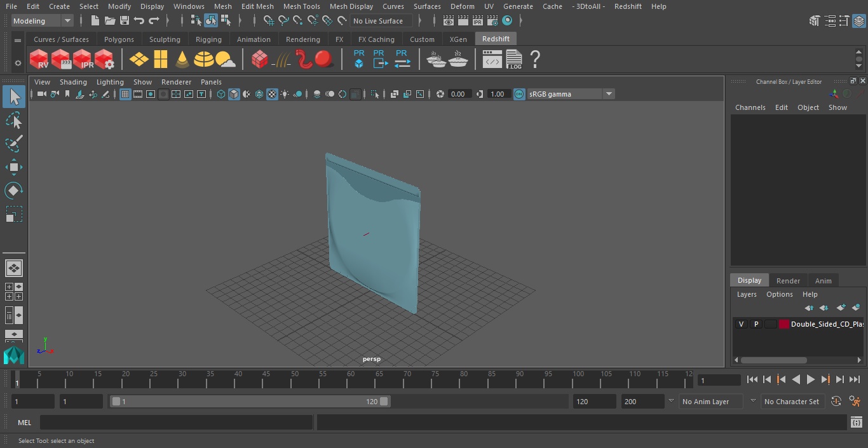This screenshot has height=448, width=868.
Task: Toggle layer visibility V box
Action: (x=741, y=324)
